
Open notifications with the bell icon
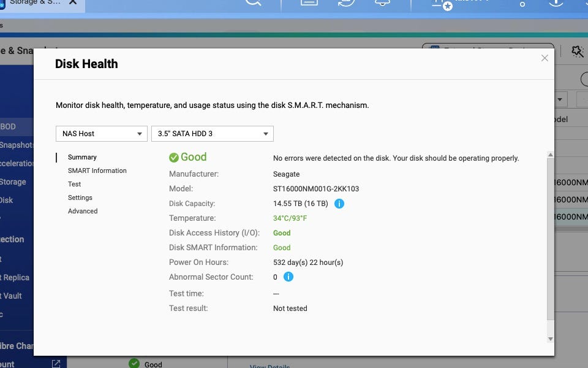(x=383, y=2)
